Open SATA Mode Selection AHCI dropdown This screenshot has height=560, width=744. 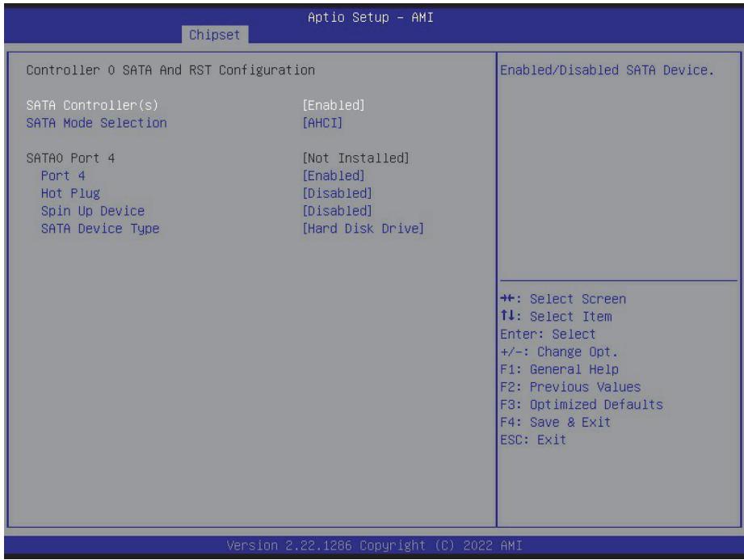[322, 123]
